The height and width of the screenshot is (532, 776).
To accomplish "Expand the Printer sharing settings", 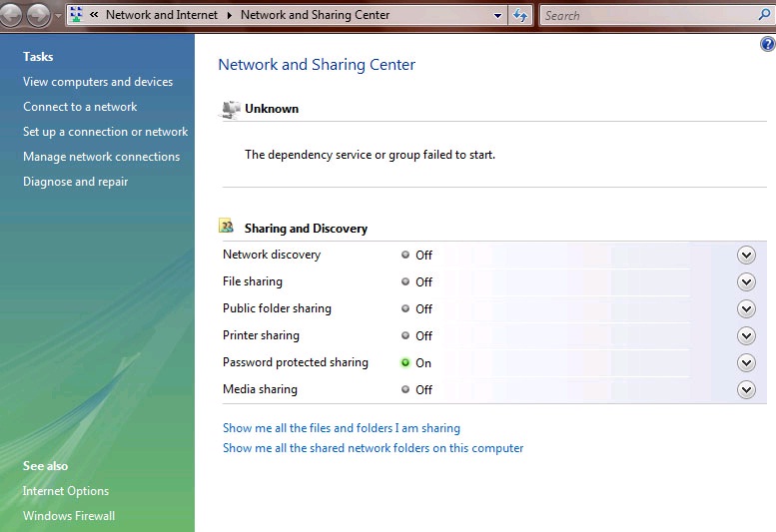I will [x=746, y=336].
